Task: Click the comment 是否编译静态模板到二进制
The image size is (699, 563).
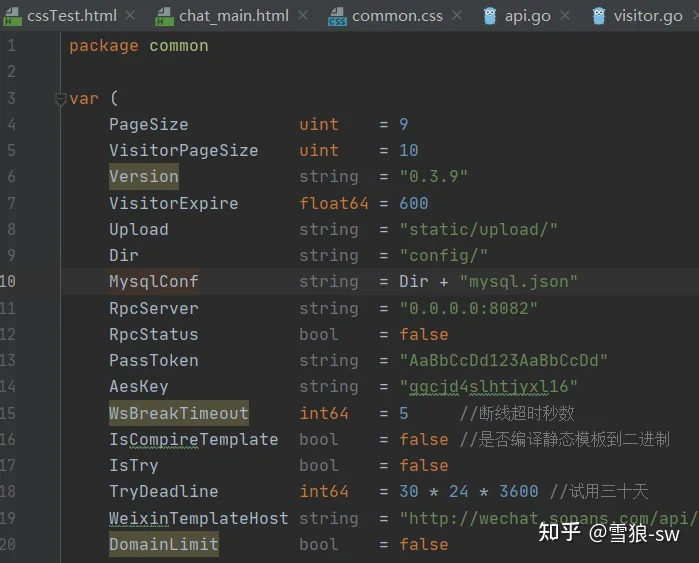Action: coord(565,440)
